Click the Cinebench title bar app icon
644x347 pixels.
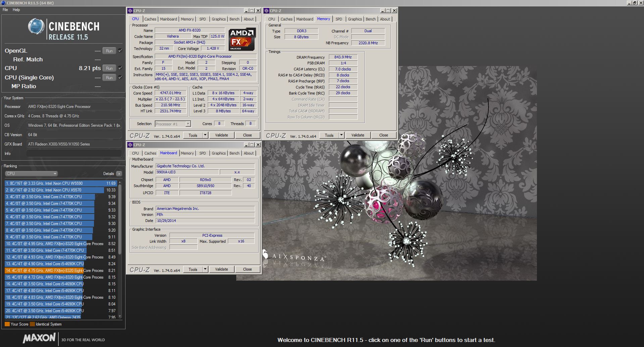pos(3,3)
